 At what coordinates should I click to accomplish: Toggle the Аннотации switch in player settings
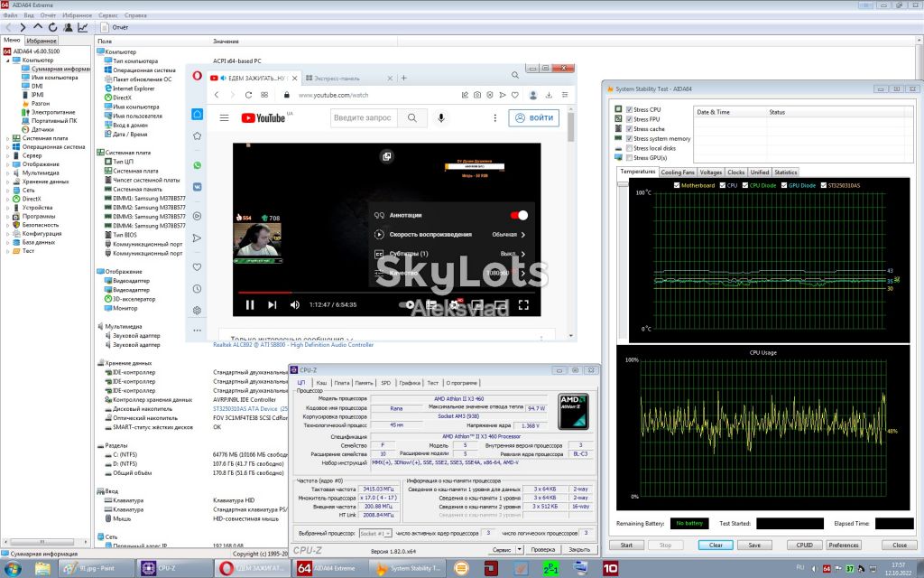pyautogui.click(x=519, y=215)
